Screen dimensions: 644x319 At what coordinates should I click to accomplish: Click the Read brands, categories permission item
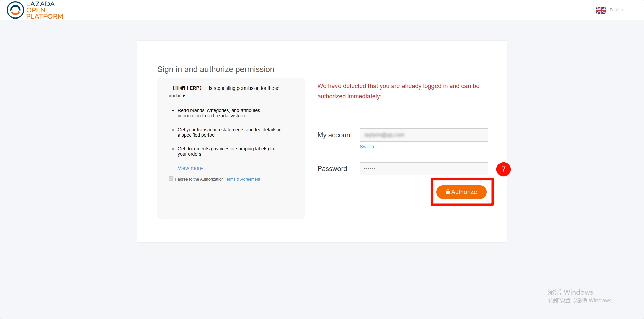point(219,113)
